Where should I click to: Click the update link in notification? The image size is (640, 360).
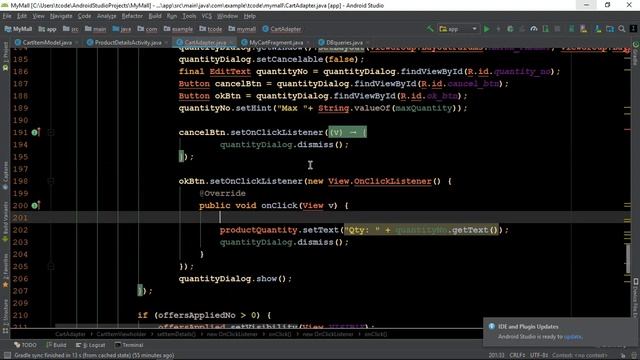pos(573,337)
